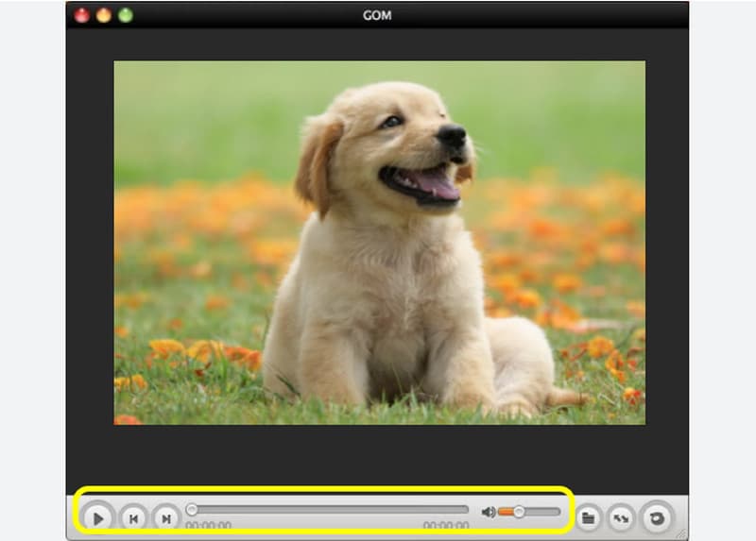Screen dimensions: 756x541
Task: Close the GOM window with the red button
Action: pyautogui.click(x=82, y=15)
